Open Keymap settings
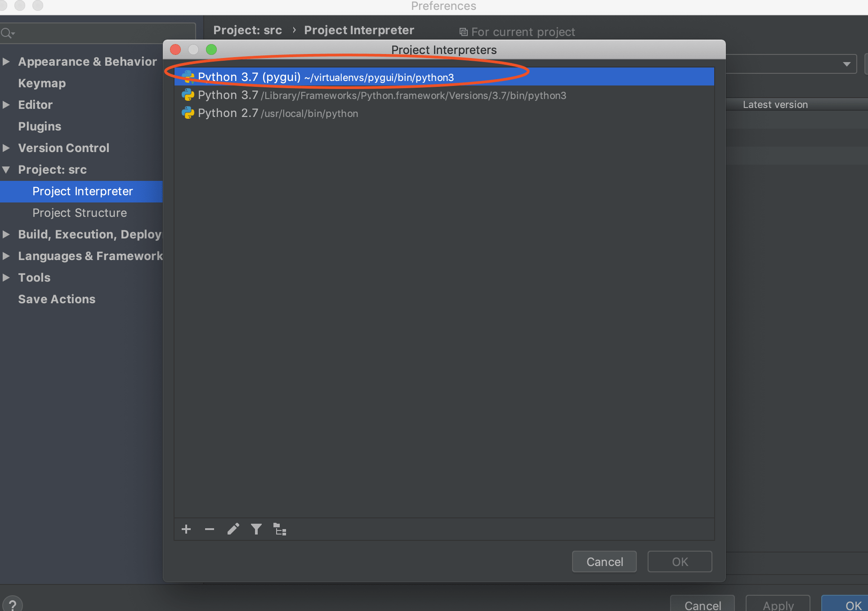The height and width of the screenshot is (611, 868). 42,83
